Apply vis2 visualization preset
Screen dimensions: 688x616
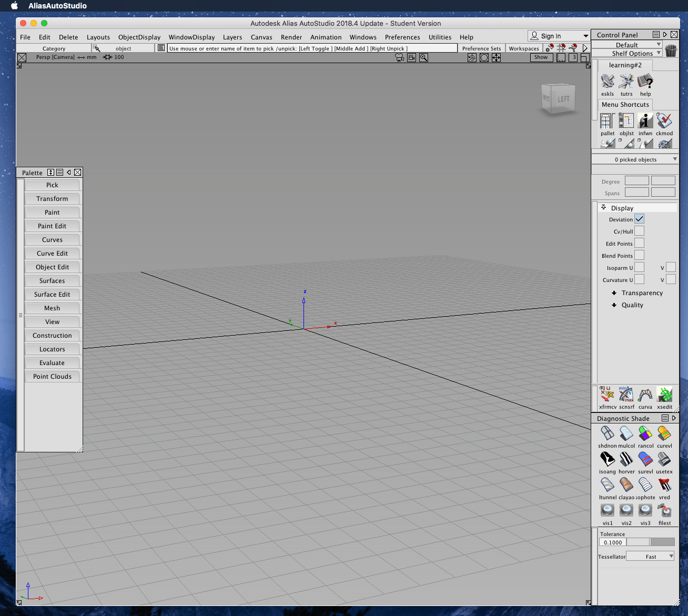coord(626,511)
